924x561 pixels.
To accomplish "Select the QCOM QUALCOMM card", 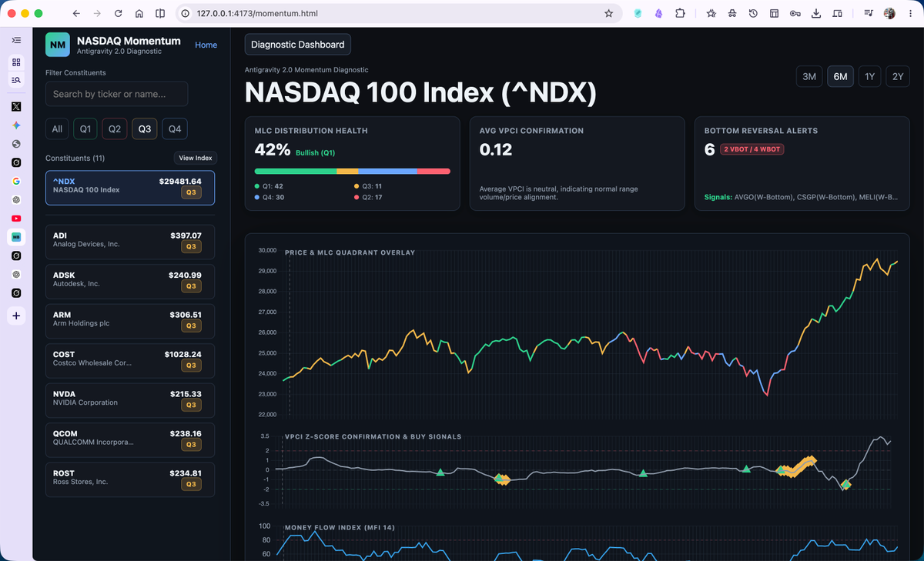I will click(130, 440).
